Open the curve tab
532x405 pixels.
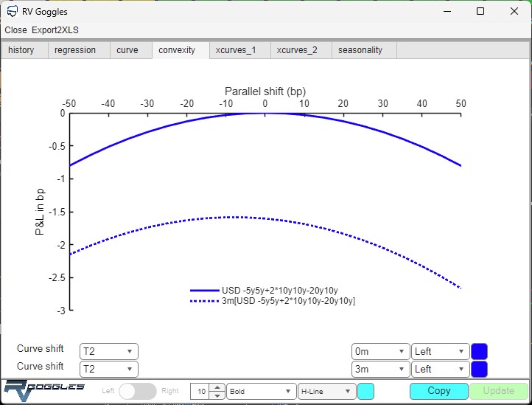tap(131, 50)
